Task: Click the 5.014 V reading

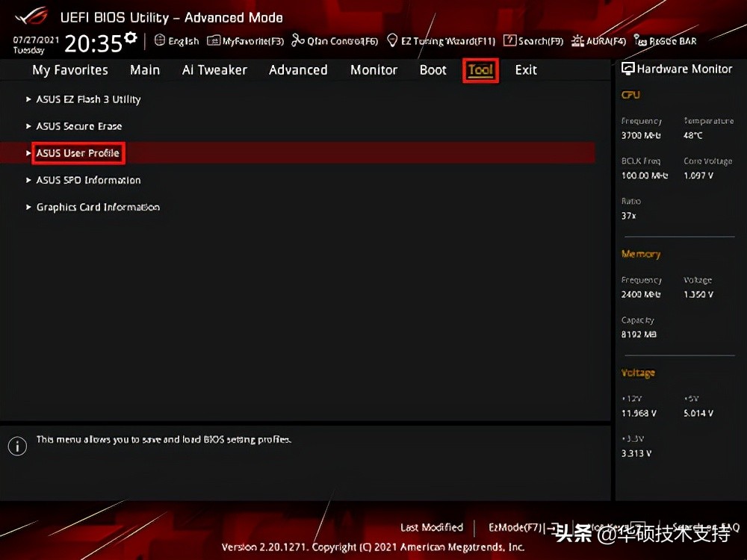Action: click(698, 414)
